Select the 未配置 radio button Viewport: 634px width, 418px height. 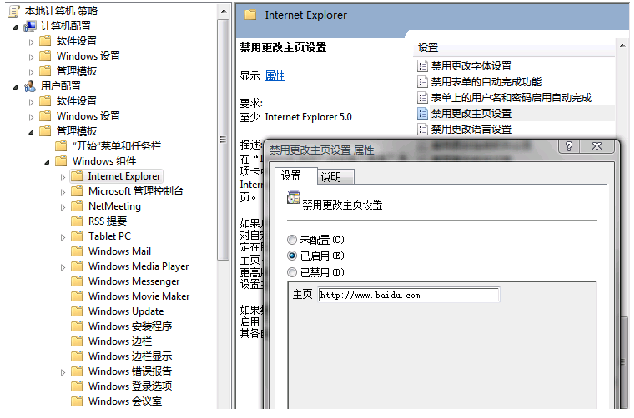292,240
